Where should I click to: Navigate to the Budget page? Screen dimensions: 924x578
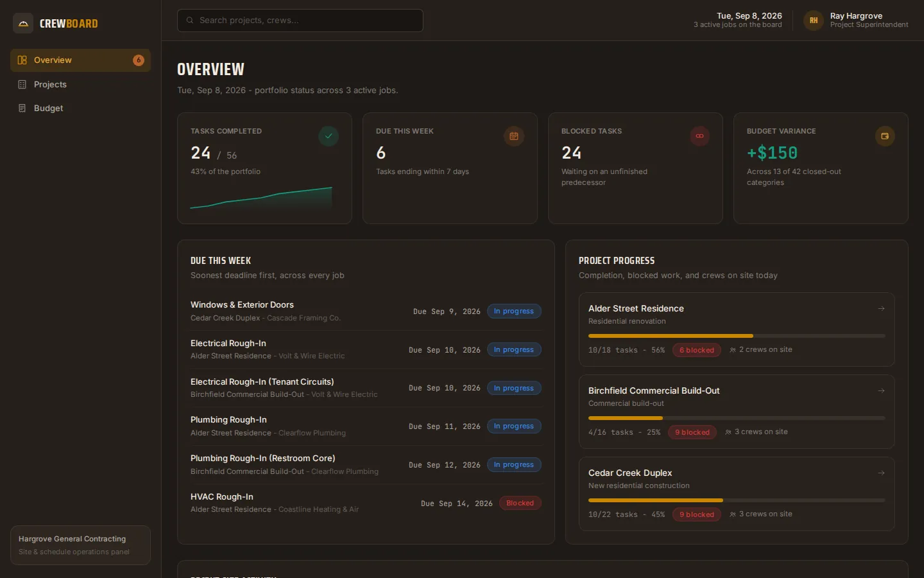click(80, 108)
